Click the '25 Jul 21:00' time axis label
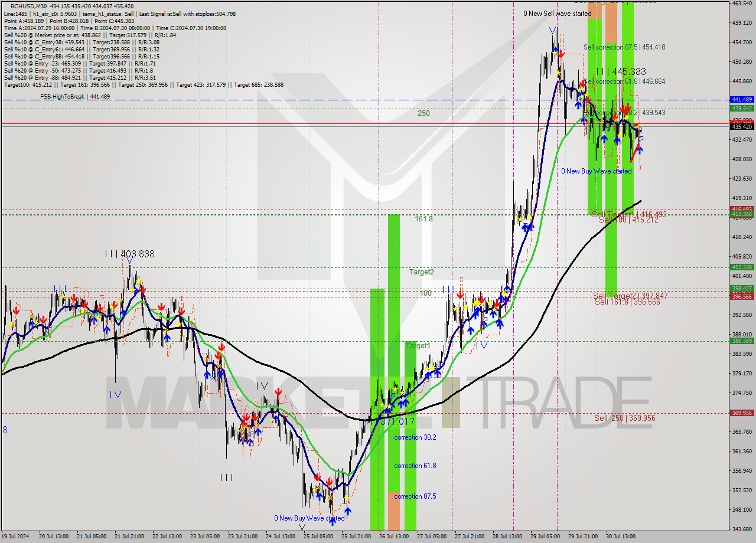This screenshot has width=756, height=543. [356, 537]
